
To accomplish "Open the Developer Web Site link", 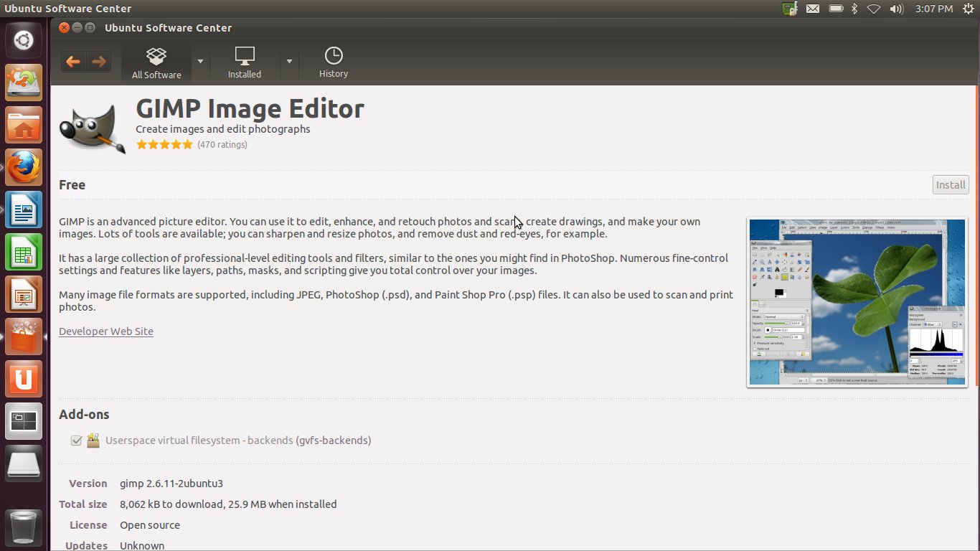I will pyautogui.click(x=106, y=331).
